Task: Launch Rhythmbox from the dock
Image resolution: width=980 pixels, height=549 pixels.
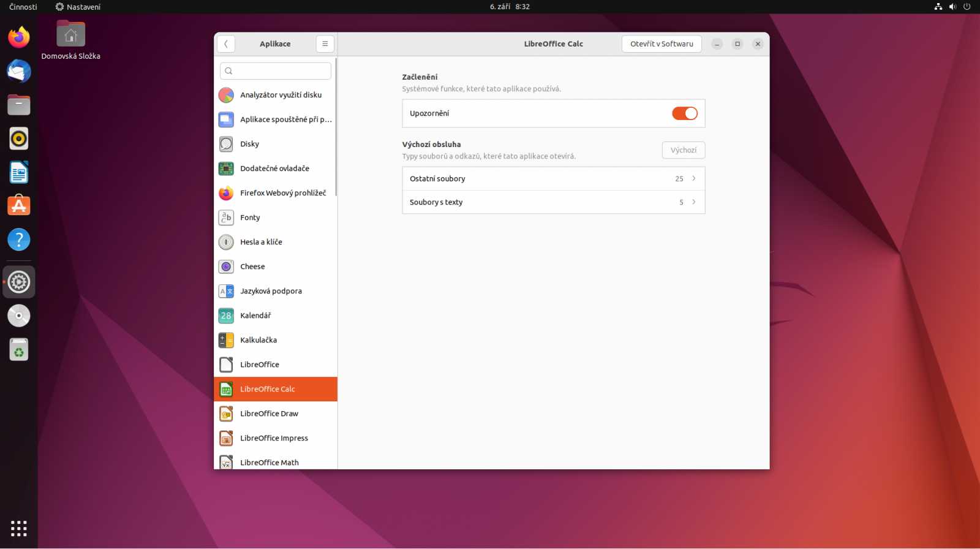Action: pyautogui.click(x=19, y=138)
